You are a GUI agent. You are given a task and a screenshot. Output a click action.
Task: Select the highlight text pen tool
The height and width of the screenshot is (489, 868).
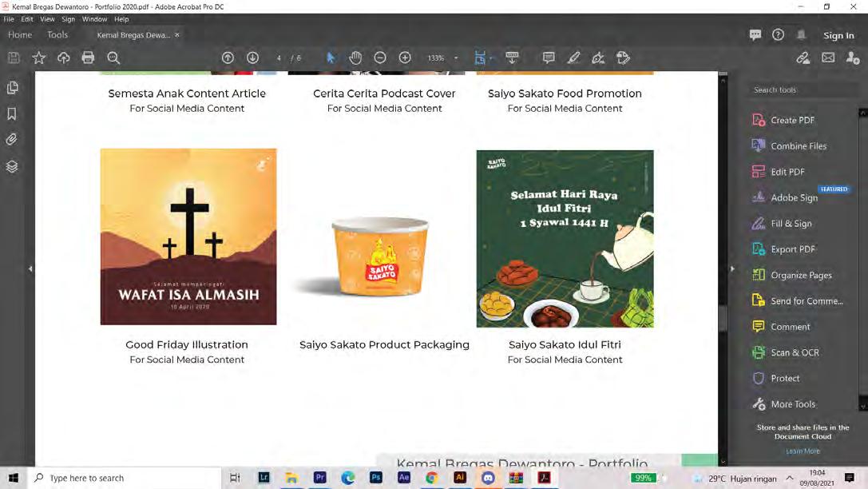[x=573, y=58]
